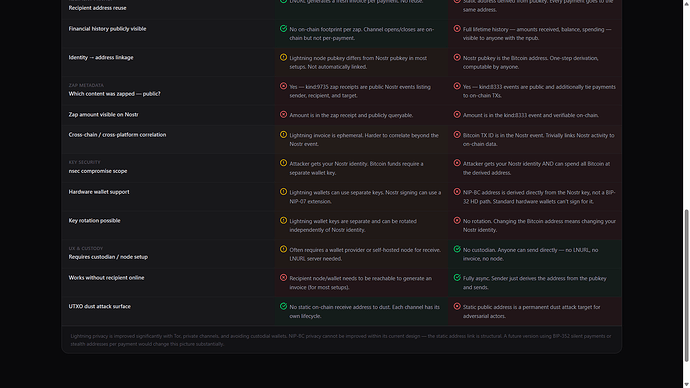Click green check icon in UTXO dust attack row
This screenshot has height=388, width=690.
pyautogui.click(x=283, y=306)
